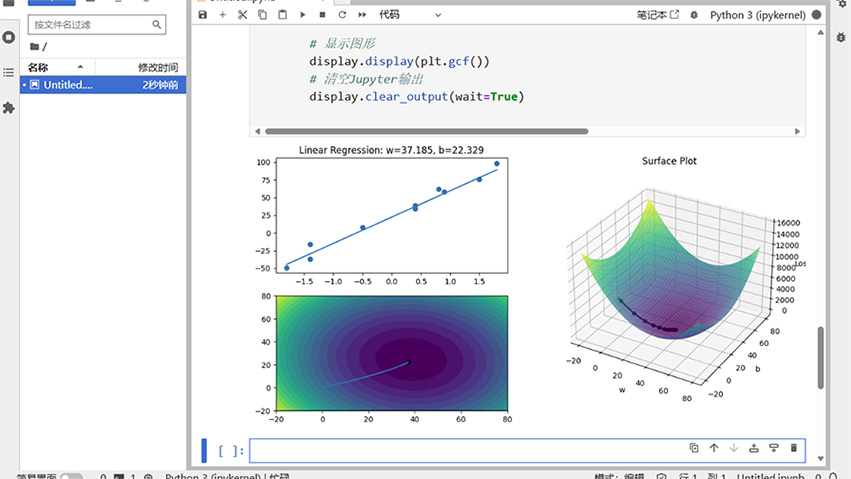This screenshot has height=479, width=851.
Task: Cut the selected cell with scissors icon
Action: [x=242, y=15]
